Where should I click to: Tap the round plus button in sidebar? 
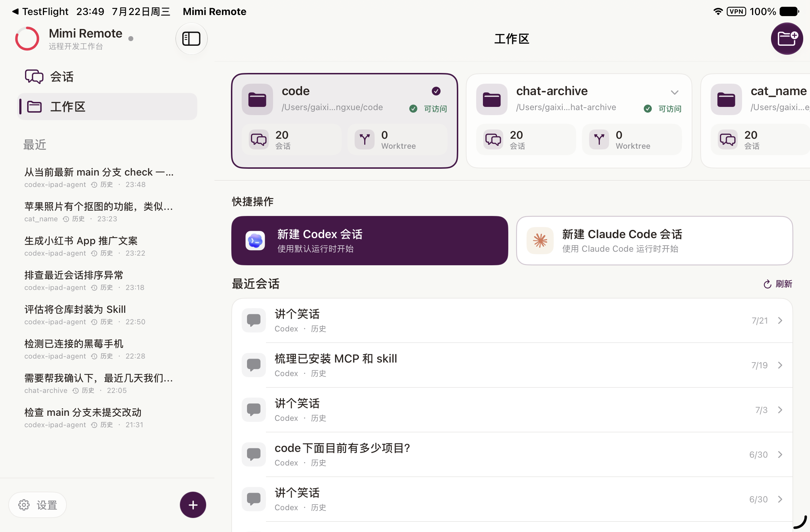[x=193, y=505]
